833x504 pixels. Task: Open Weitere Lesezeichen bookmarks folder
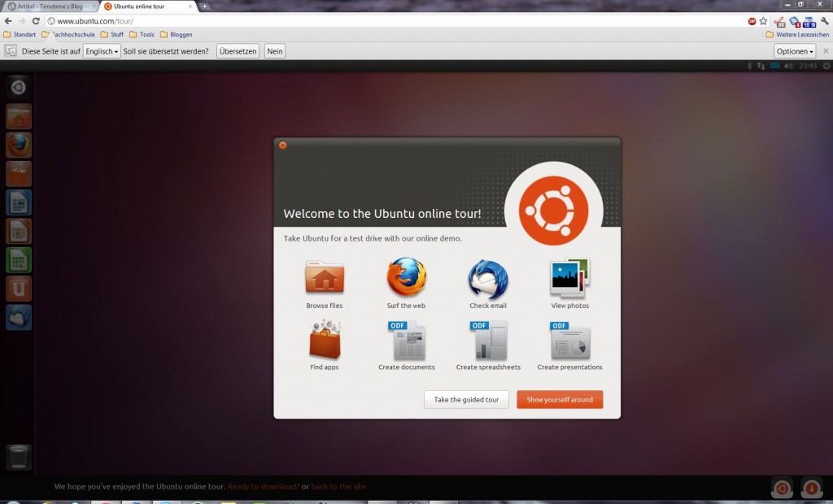[x=797, y=34]
